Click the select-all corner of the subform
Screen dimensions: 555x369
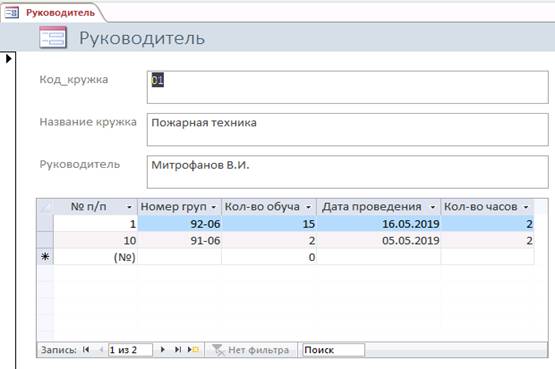(x=45, y=207)
